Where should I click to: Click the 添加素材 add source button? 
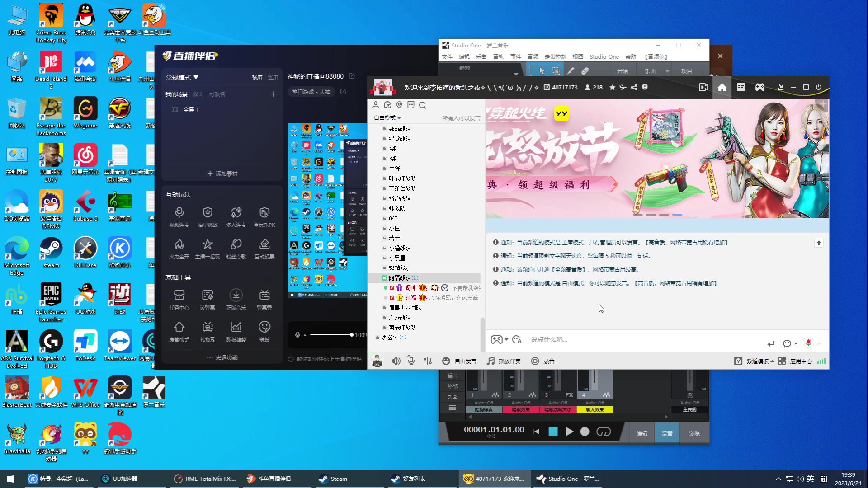pos(222,174)
